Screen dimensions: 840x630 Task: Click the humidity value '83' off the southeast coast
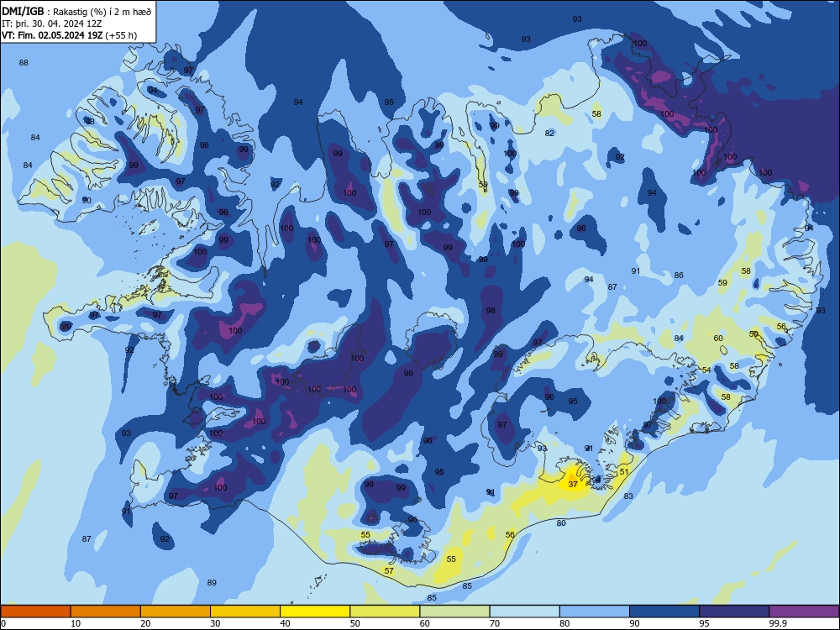(x=628, y=496)
